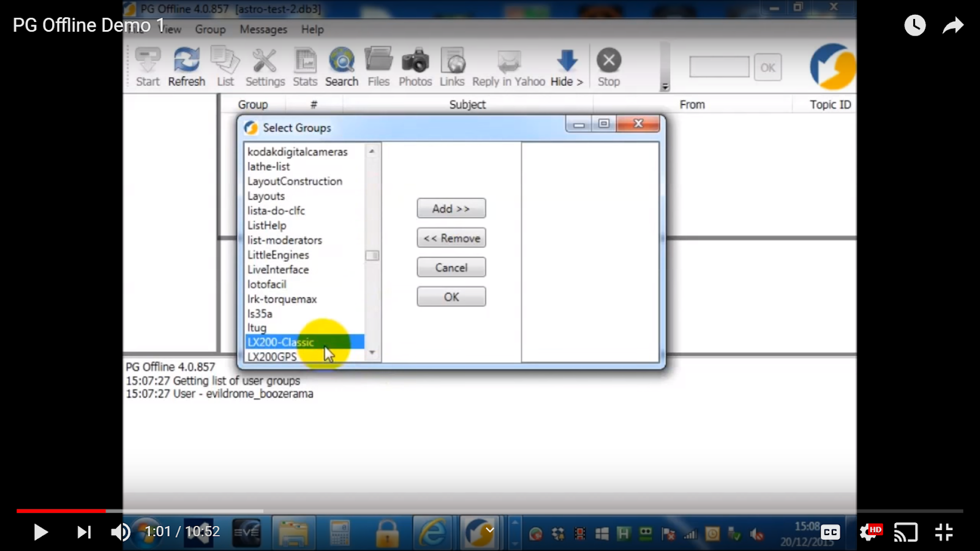Open the calculator taskbar icon
980x551 pixels.
coord(339,533)
